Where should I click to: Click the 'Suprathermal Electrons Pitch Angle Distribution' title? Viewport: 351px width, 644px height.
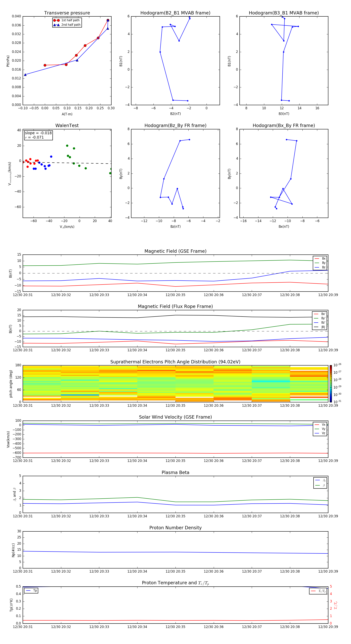click(x=175, y=362)
